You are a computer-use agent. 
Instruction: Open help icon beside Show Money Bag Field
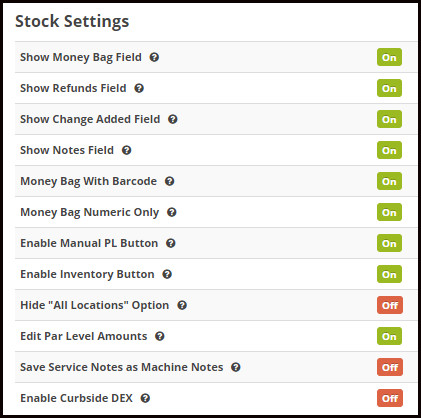pos(154,57)
